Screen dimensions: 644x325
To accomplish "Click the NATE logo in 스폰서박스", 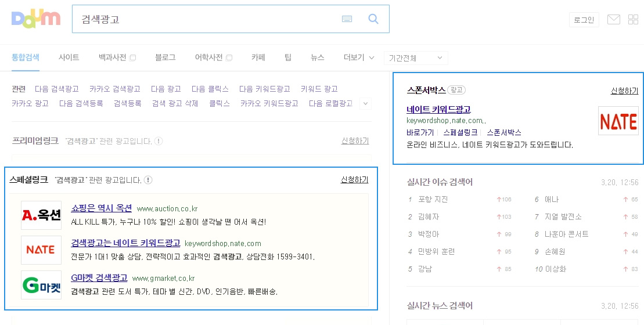I will tap(618, 121).
